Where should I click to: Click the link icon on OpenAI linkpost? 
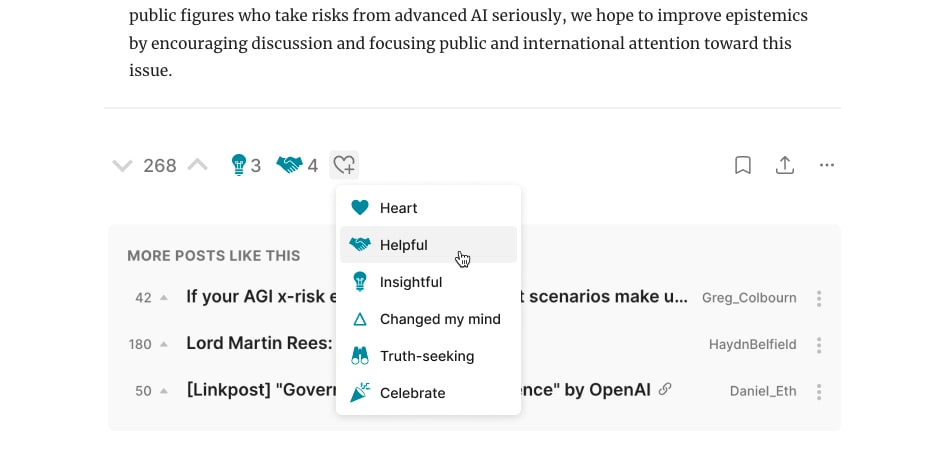tap(666, 389)
